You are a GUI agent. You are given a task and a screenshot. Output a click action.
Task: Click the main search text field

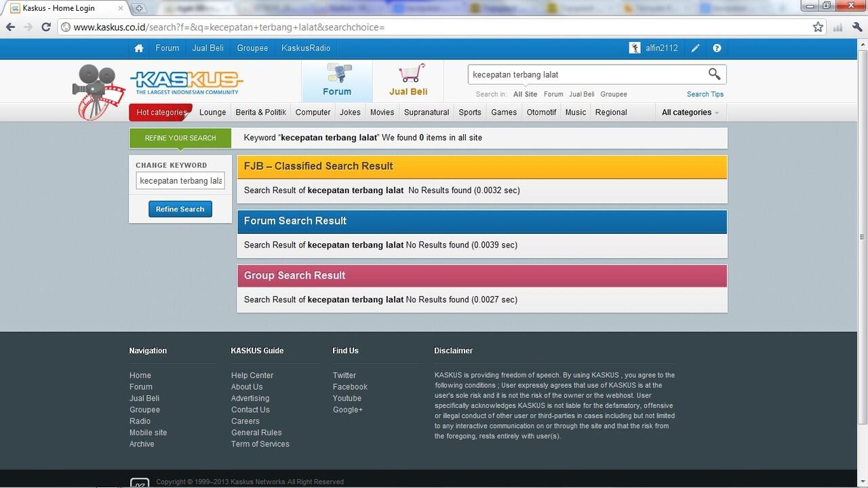(587, 75)
